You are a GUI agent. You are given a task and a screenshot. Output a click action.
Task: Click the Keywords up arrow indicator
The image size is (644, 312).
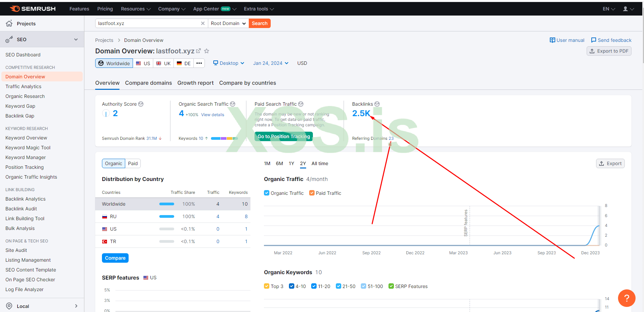coord(207,138)
